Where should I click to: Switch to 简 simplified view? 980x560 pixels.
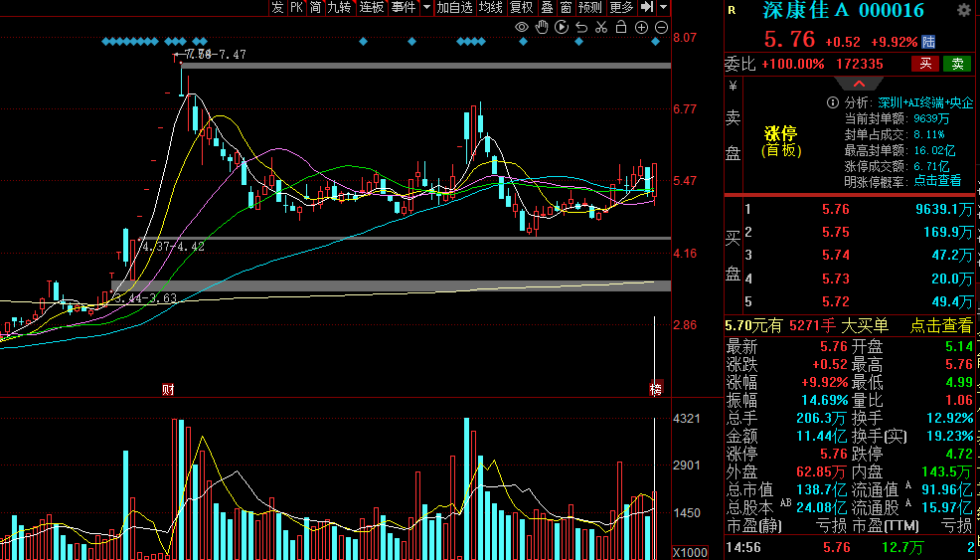click(x=316, y=7)
